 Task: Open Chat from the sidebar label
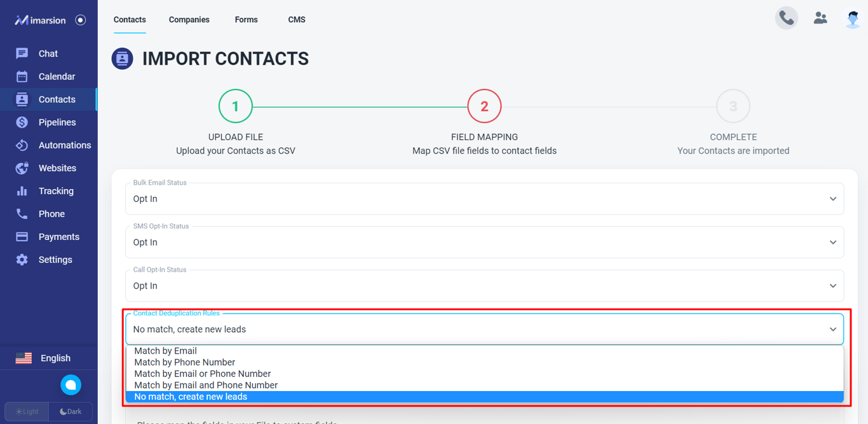click(x=48, y=53)
